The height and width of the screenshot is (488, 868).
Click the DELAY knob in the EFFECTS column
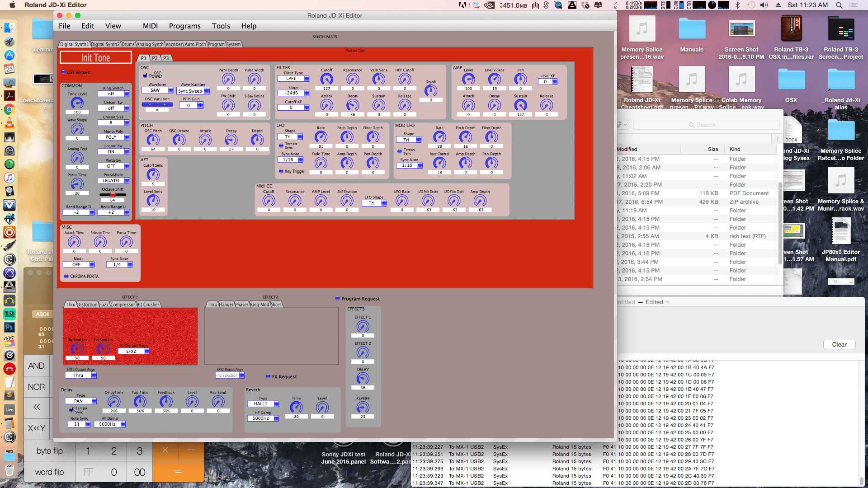tap(363, 379)
